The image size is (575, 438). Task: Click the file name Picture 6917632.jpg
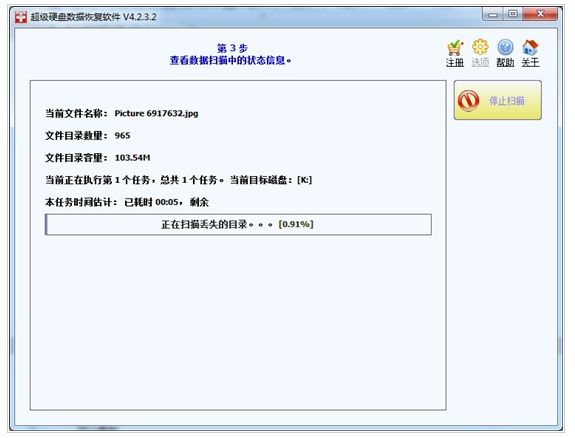tap(156, 113)
